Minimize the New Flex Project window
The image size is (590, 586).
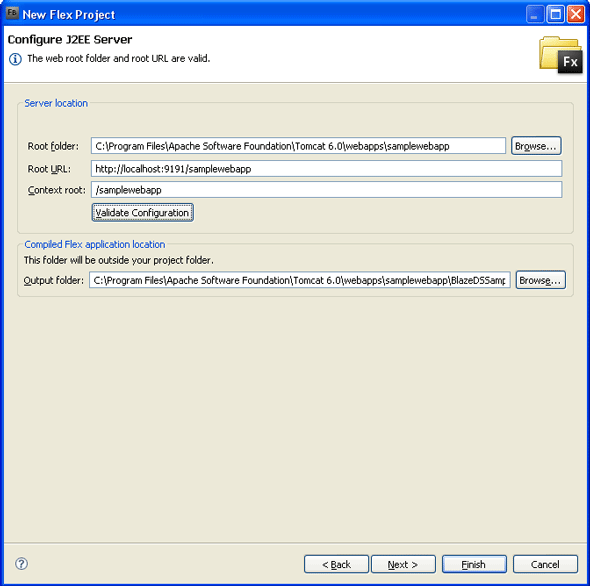(x=535, y=14)
